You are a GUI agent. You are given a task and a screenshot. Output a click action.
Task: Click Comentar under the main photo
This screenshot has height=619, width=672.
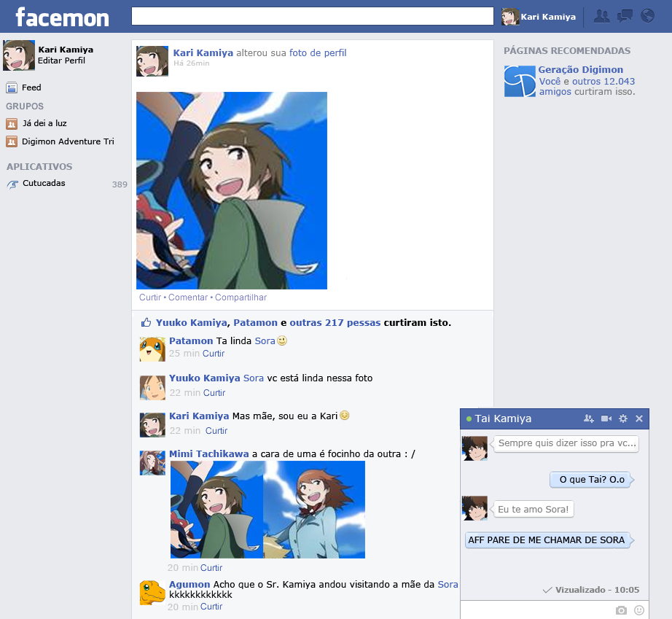coord(188,297)
